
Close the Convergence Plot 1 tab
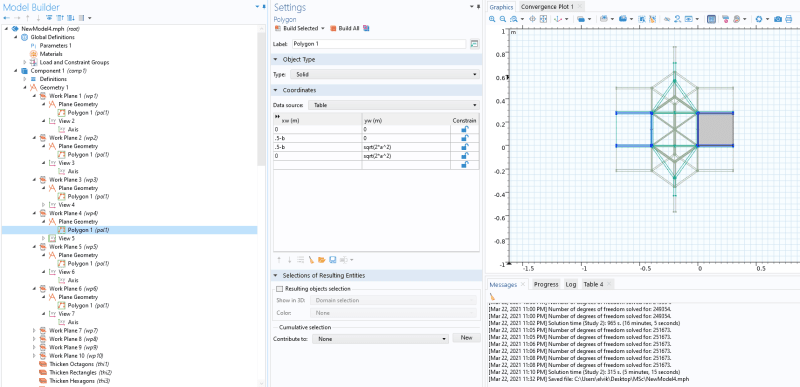tap(579, 7)
